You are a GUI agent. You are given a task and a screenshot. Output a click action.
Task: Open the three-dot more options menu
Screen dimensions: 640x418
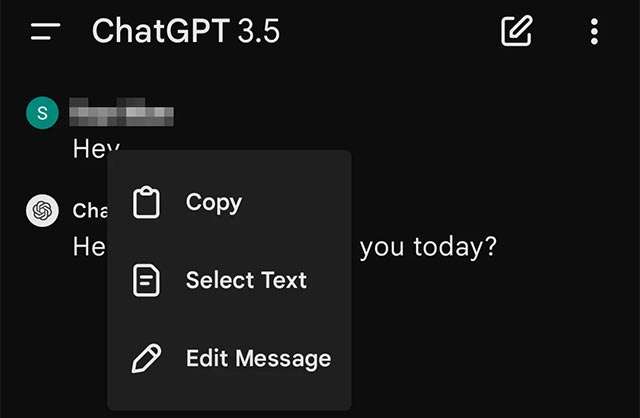[594, 32]
